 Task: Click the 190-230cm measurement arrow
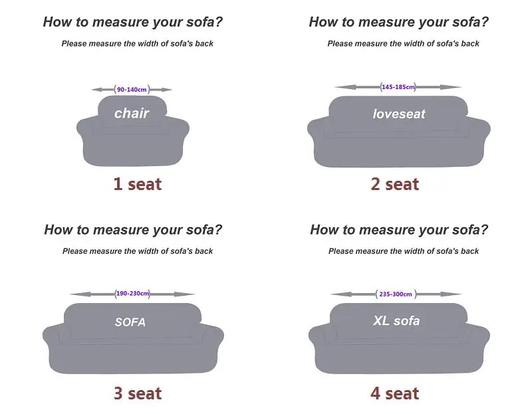tap(132, 294)
